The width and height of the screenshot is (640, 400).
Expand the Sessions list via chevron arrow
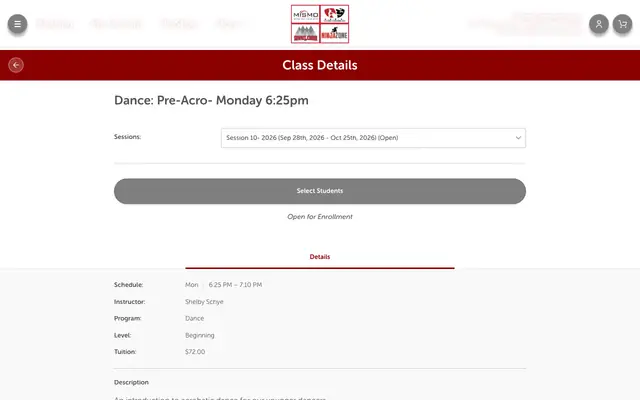tap(518, 138)
